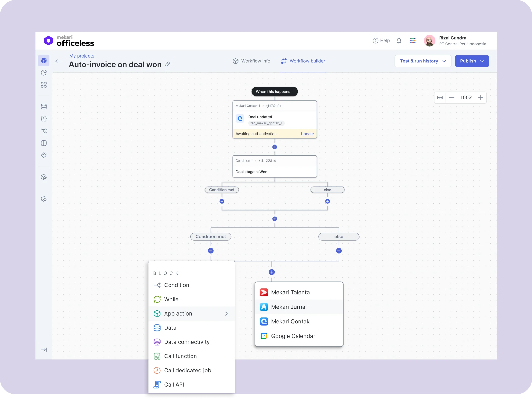
Task: Click plus button above the app list
Action: [272, 272]
